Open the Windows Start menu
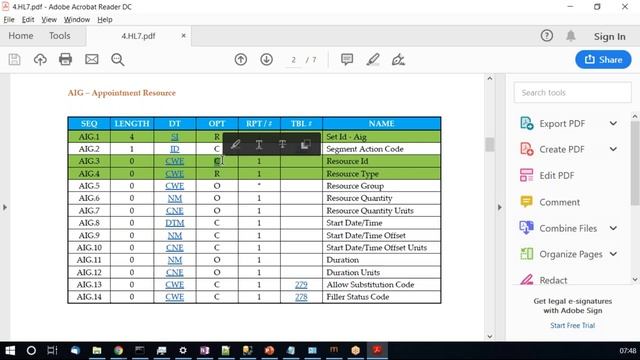Screen dimensions: 640x360 (10, 350)
